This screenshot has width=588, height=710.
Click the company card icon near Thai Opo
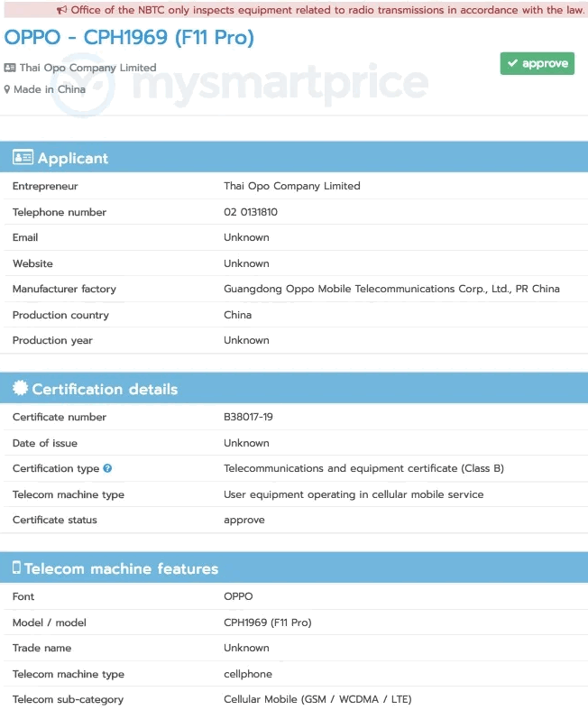(x=10, y=68)
